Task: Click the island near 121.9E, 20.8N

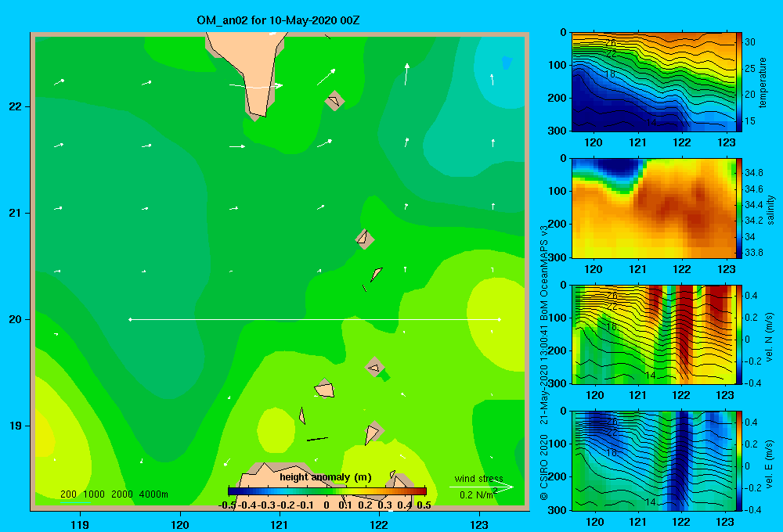Action: click(365, 239)
